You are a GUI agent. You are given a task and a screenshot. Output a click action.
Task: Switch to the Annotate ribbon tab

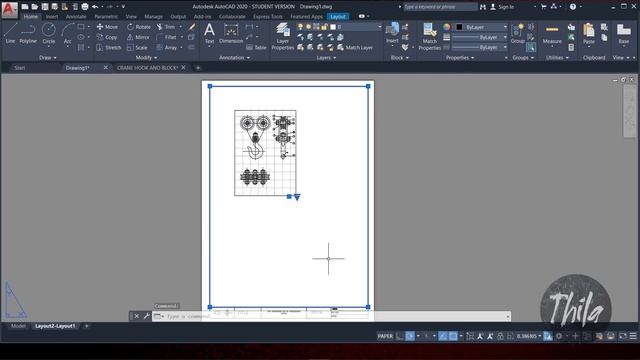(x=76, y=17)
